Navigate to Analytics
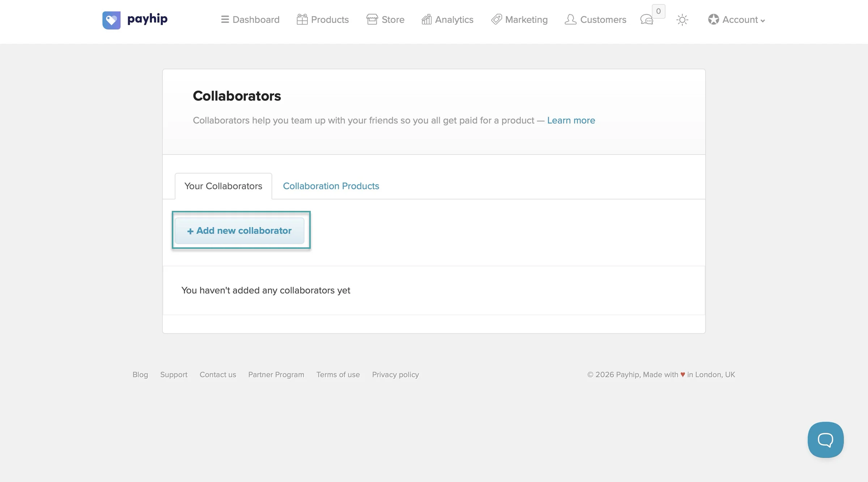This screenshot has height=482, width=868. [x=447, y=20]
